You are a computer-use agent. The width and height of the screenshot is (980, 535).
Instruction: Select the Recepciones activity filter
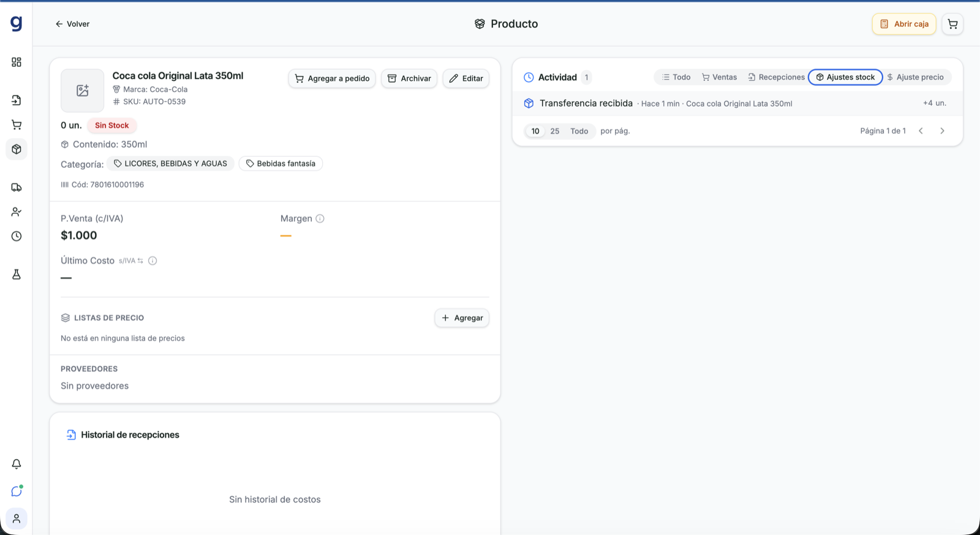[x=776, y=77]
